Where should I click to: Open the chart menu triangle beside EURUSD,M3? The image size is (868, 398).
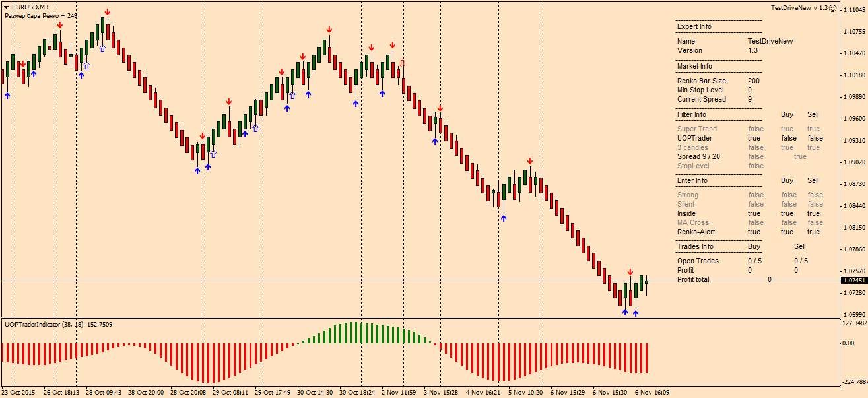[7, 7]
